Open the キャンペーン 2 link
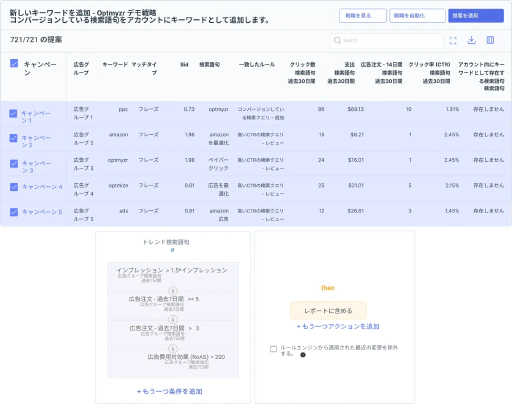The height and width of the screenshot is (406, 512). (36, 141)
